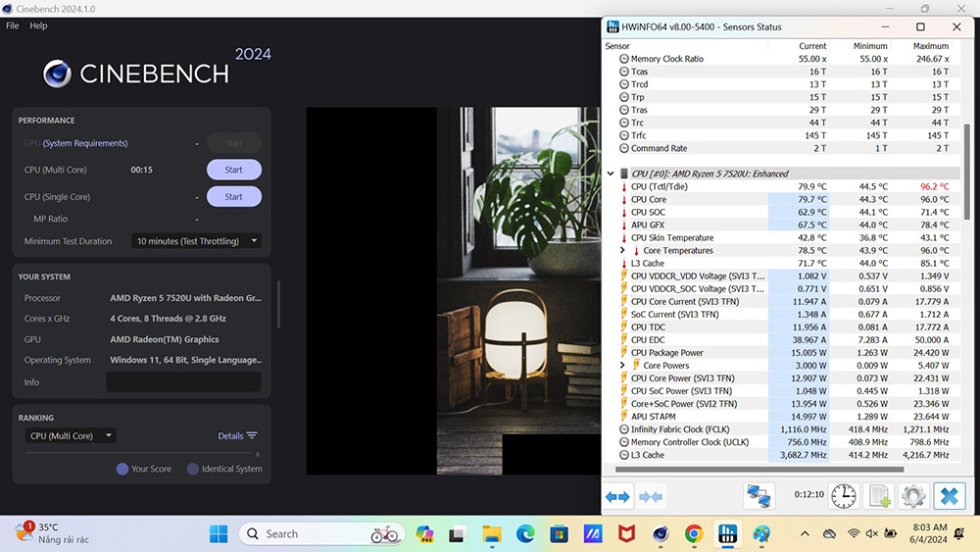Open Copilot from the taskbar
Image resolution: width=980 pixels, height=552 pixels.
(424, 534)
